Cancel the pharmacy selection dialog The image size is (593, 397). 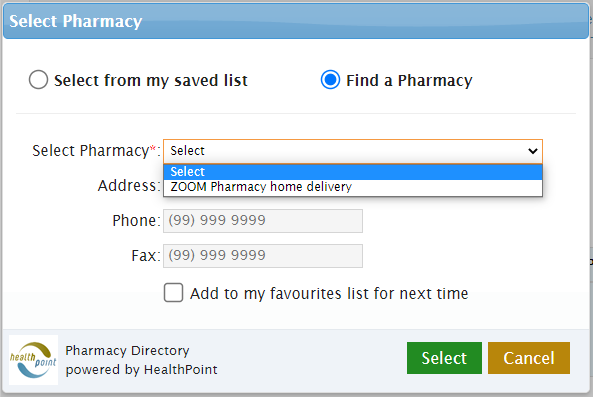[x=529, y=358]
